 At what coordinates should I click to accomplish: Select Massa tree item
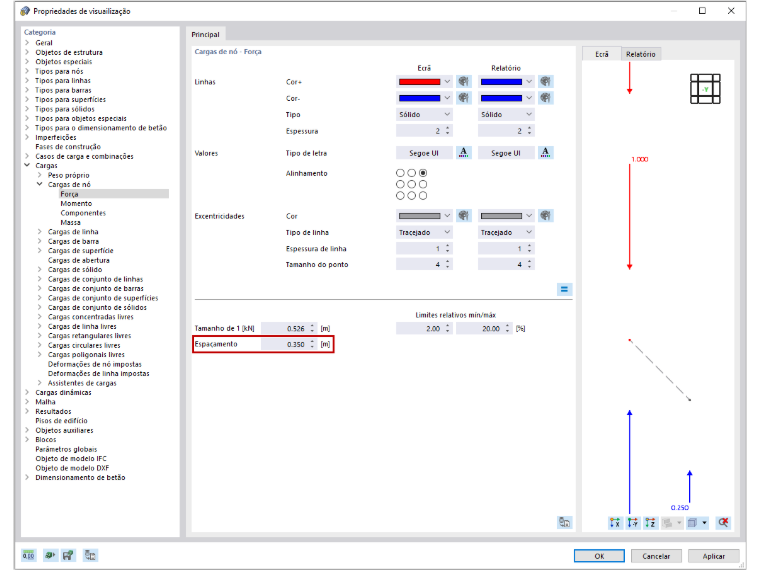(70, 222)
